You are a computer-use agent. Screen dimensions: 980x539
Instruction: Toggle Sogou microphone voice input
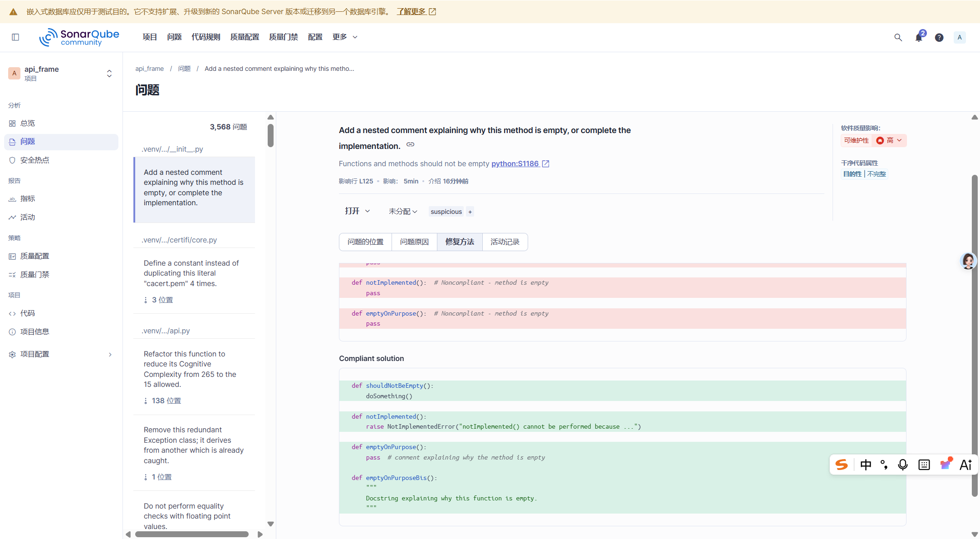(903, 465)
